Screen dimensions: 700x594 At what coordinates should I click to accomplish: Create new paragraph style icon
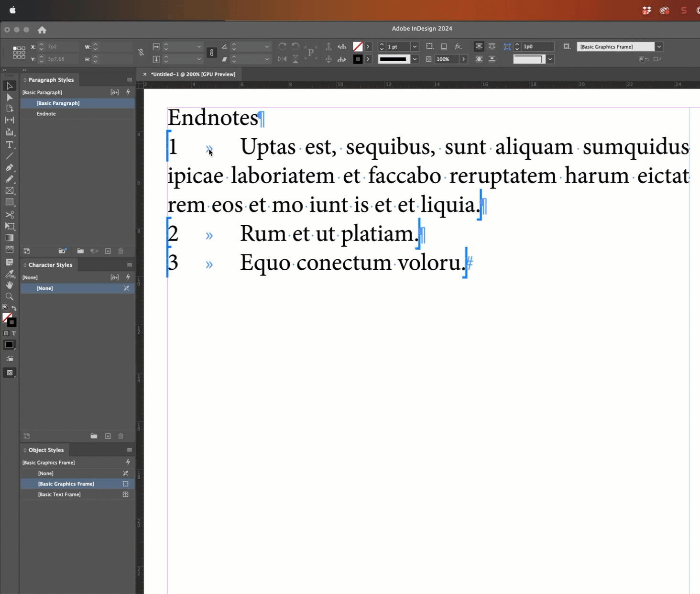[x=108, y=251]
